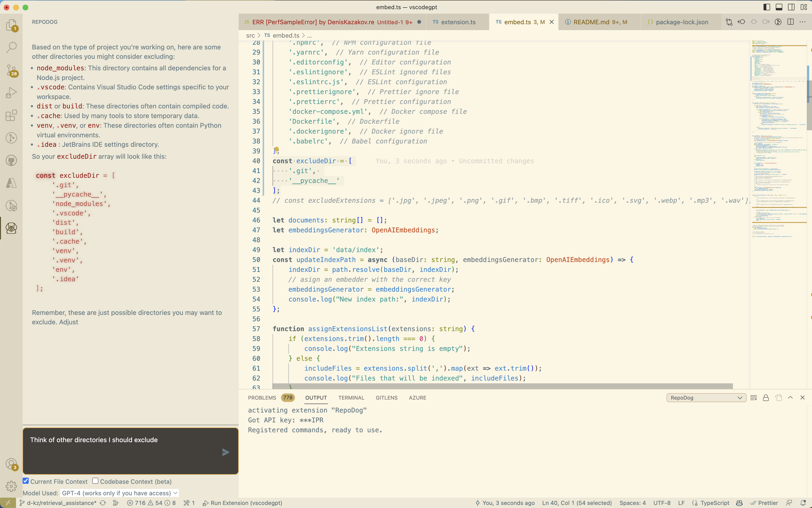The width and height of the screenshot is (812, 508).
Task: Maximize panel with the chevron up
Action: 791,397
